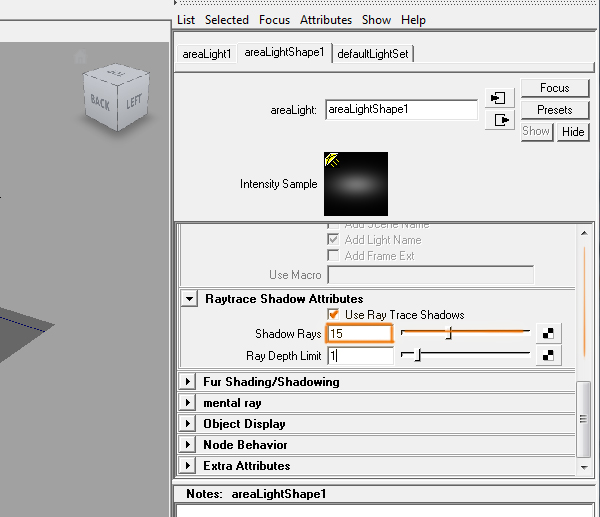Open the Focus menu
Screen dimensions: 600x517
point(274,20)
